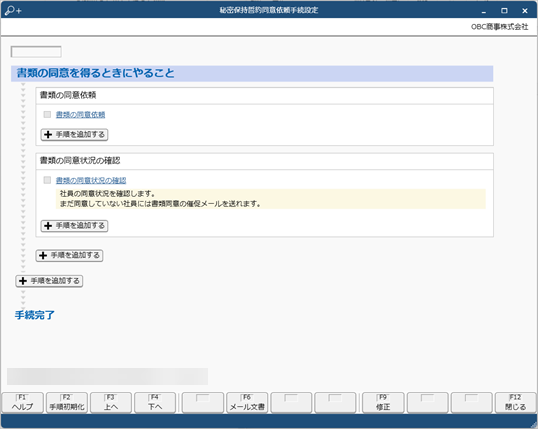Click the F9 修正 function key
This screenshot has width=538, height=429.
coord(383,403)
